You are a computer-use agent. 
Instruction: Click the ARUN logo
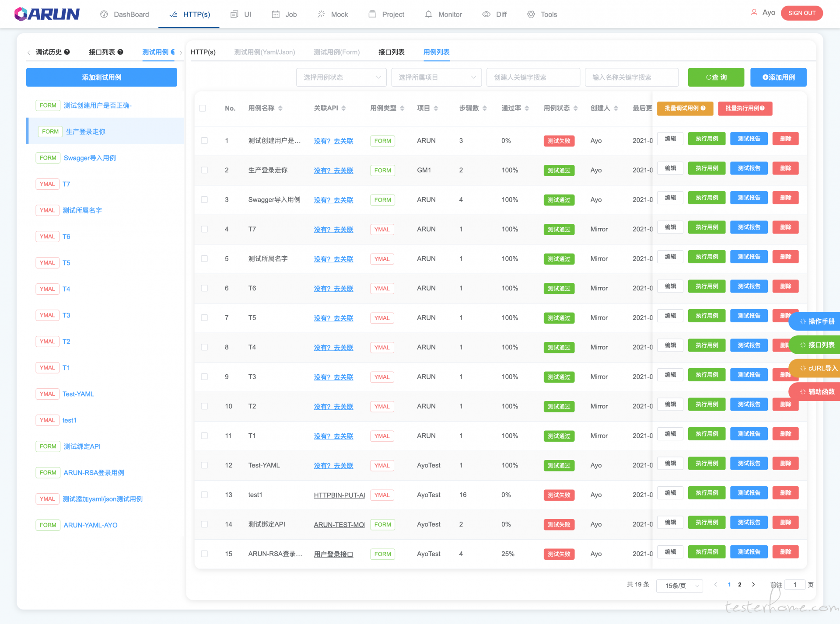[47, 14]
